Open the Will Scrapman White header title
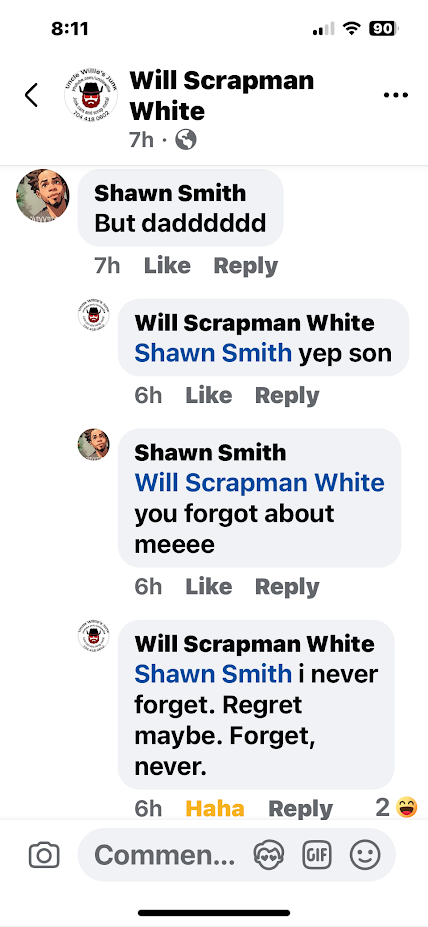 (x=222, y=95)
